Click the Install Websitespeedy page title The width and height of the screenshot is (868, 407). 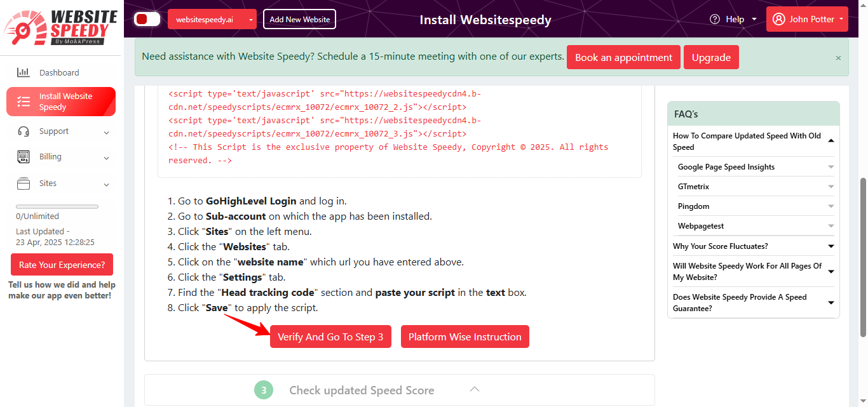click(x=485, y=20)
